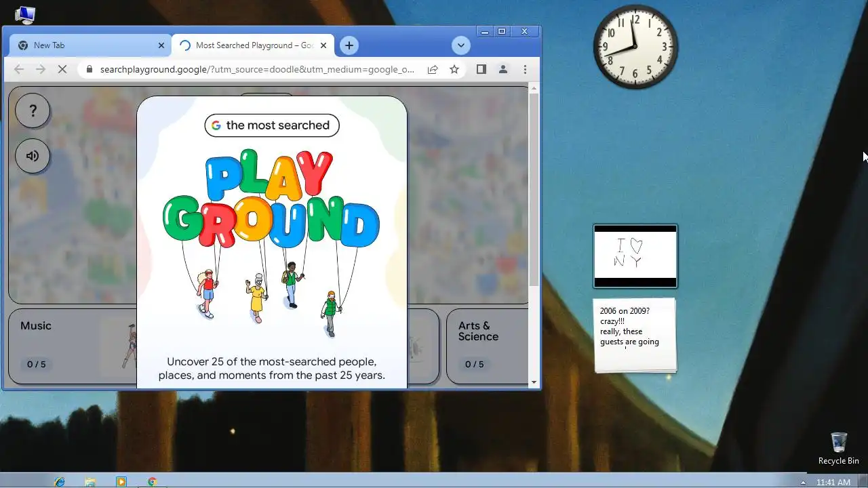
Task: Click the 11:41 AM taskbar clock
Action: coord(833,483)
